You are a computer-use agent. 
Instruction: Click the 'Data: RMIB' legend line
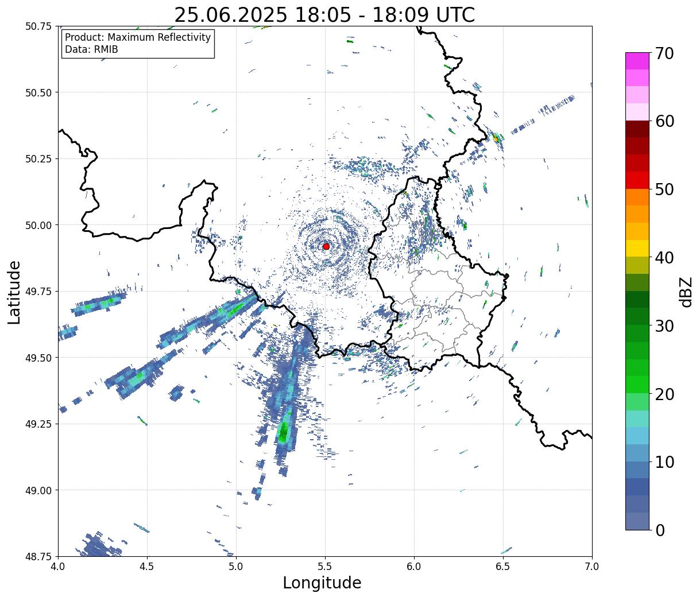pos(91,49)
